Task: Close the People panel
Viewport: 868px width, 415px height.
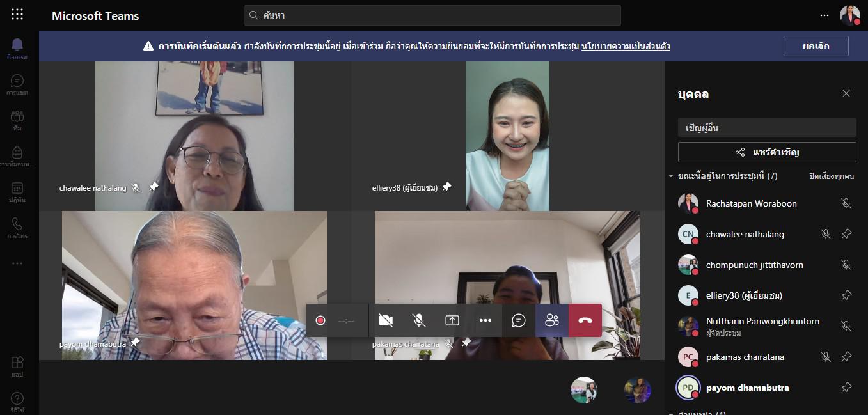Action: 846,93
